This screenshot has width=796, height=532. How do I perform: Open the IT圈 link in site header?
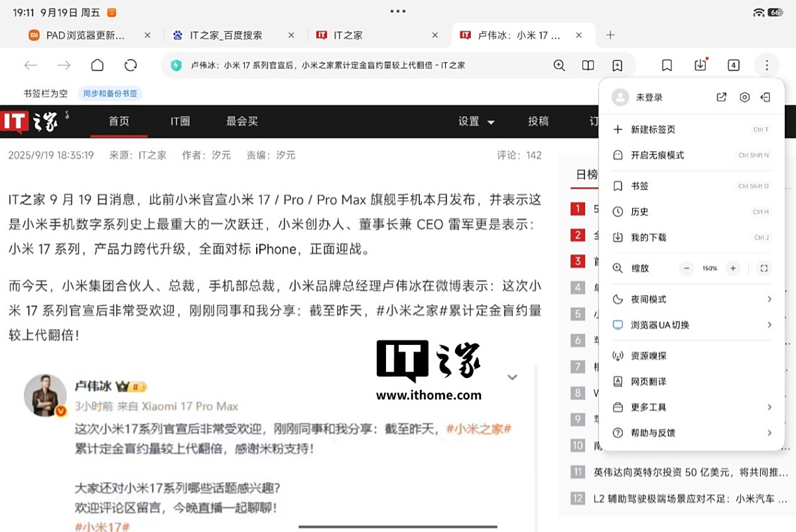(180, 121)
